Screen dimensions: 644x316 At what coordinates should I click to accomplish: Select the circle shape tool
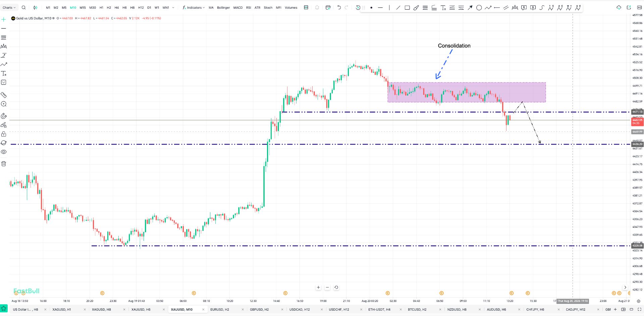pos(479,8)
